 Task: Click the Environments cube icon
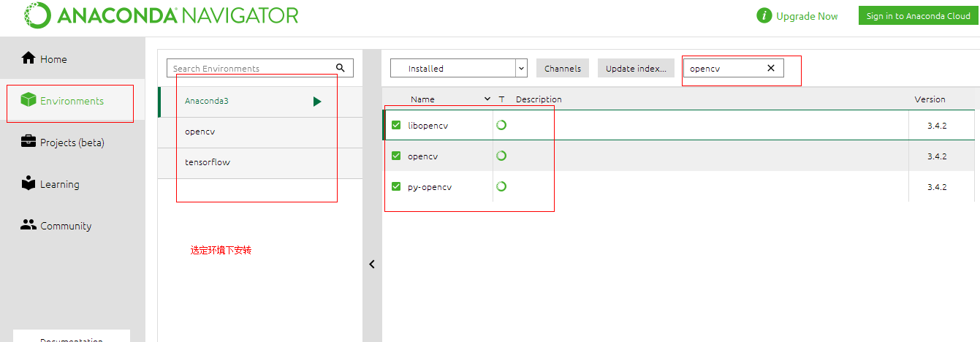click(x=29, y=100)
